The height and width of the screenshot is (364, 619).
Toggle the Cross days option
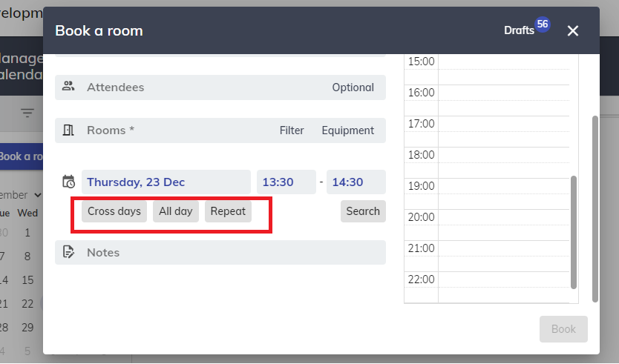[114, 211]
